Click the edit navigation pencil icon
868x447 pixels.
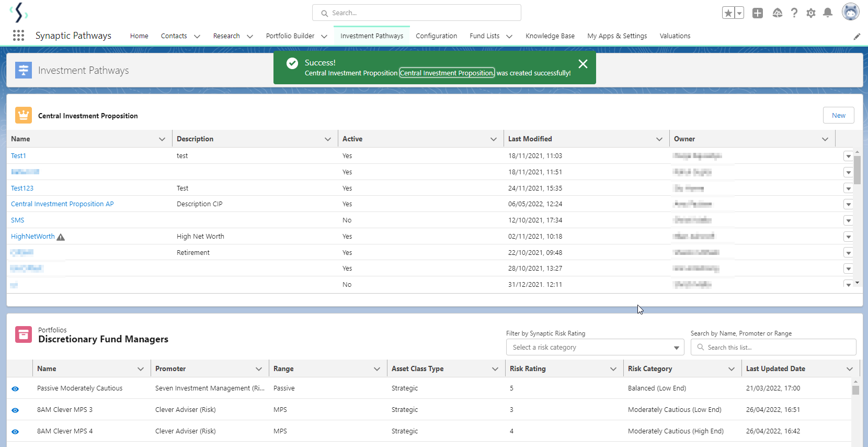pos(856,37)
